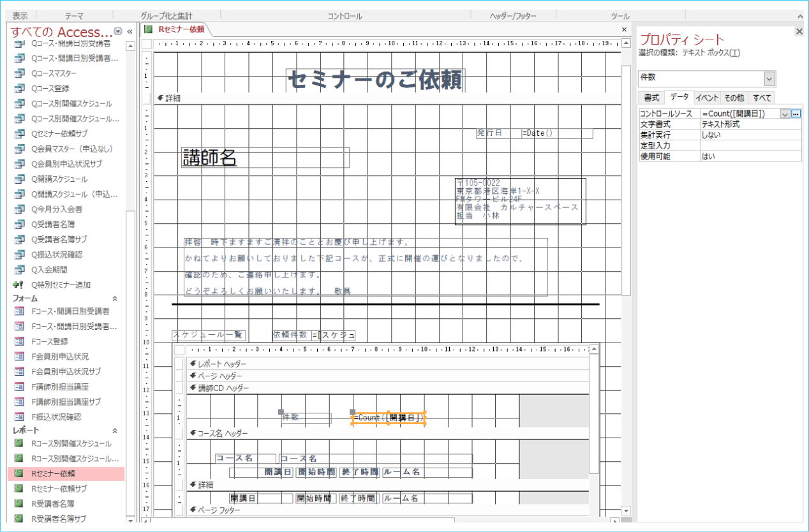This screenshot has height=532, width=809.
Task: Expand the control source dropdown arrow
Action: tap(784, 114)
